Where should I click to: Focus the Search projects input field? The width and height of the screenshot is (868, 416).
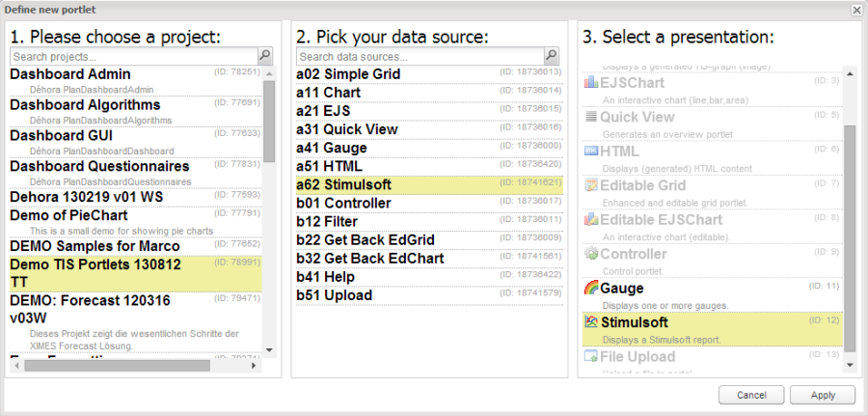pyautogui.click(x=134, y=57)
